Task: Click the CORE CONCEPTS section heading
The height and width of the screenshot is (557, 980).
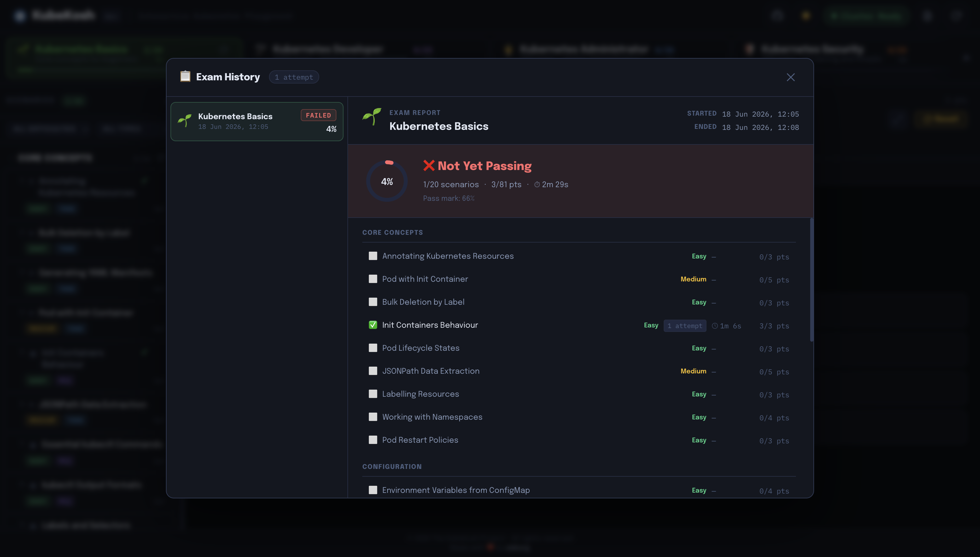Action: [x=392, y=233]
